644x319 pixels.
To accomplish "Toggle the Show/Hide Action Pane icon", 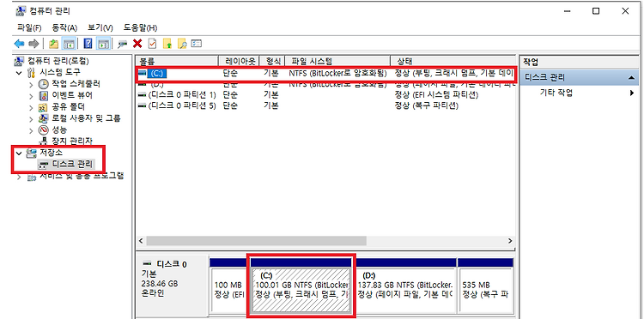I will click(x=104, y=44).
